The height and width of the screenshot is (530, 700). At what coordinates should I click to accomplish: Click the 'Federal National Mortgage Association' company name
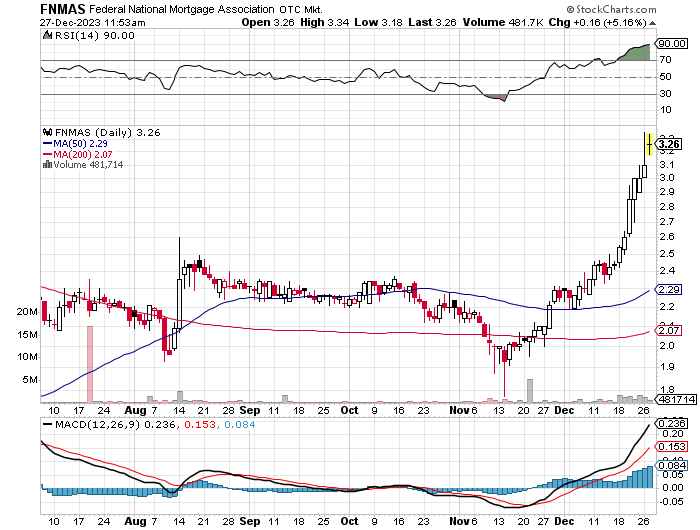(x=182, y=9)
